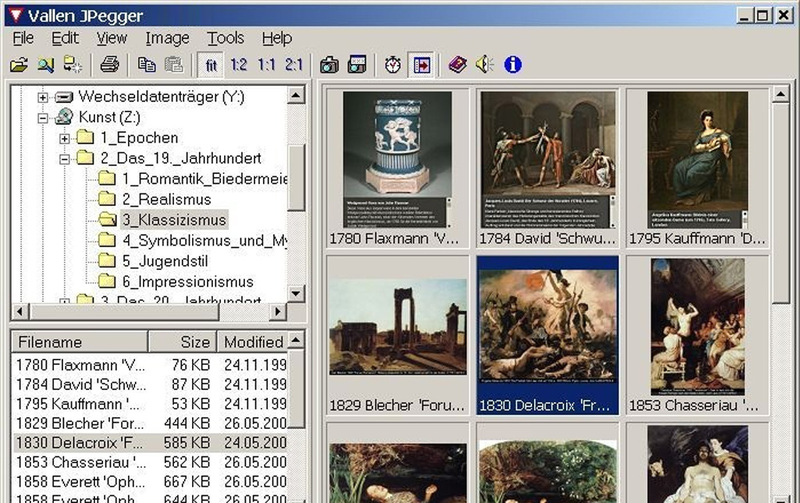800x503 pixels.
Task: Select file row 1853 Chasseriau
Action: pos(150,462)
